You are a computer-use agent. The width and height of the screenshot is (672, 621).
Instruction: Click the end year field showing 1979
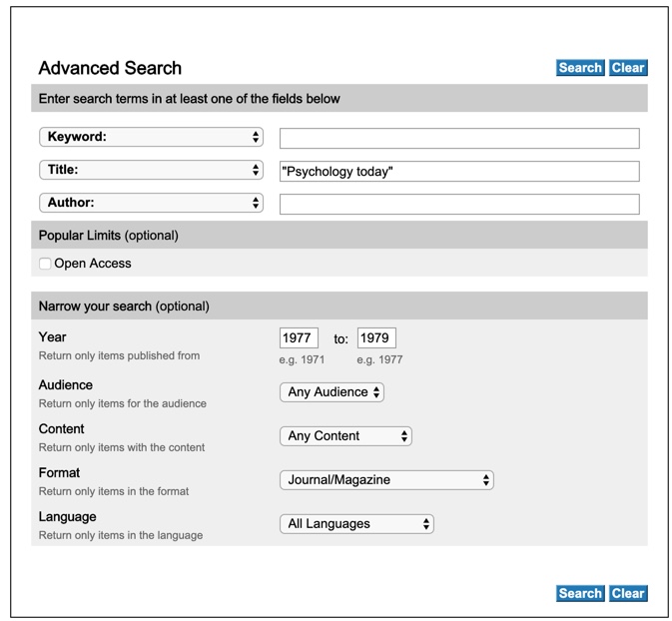[x=377, y=337]
